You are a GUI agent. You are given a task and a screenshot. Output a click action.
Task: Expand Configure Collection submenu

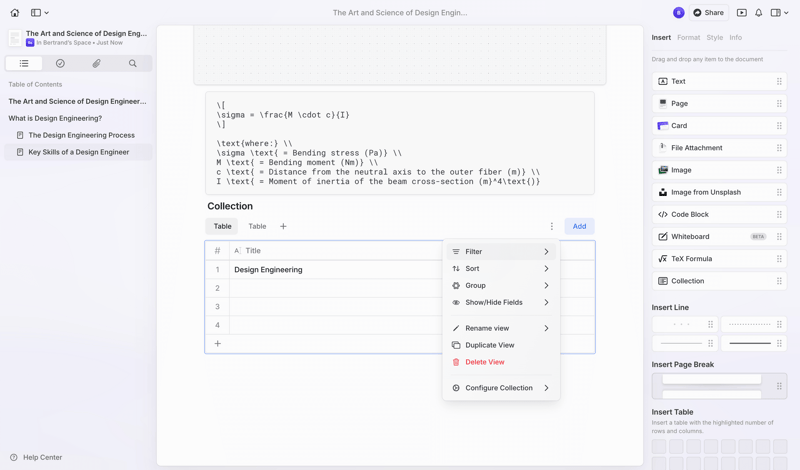pos(500,388)
